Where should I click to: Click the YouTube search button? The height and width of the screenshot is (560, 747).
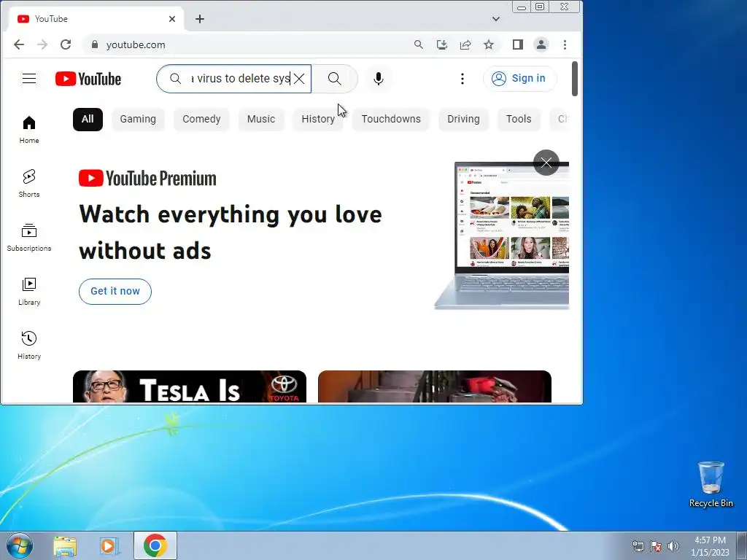click(x=334, y=79)
